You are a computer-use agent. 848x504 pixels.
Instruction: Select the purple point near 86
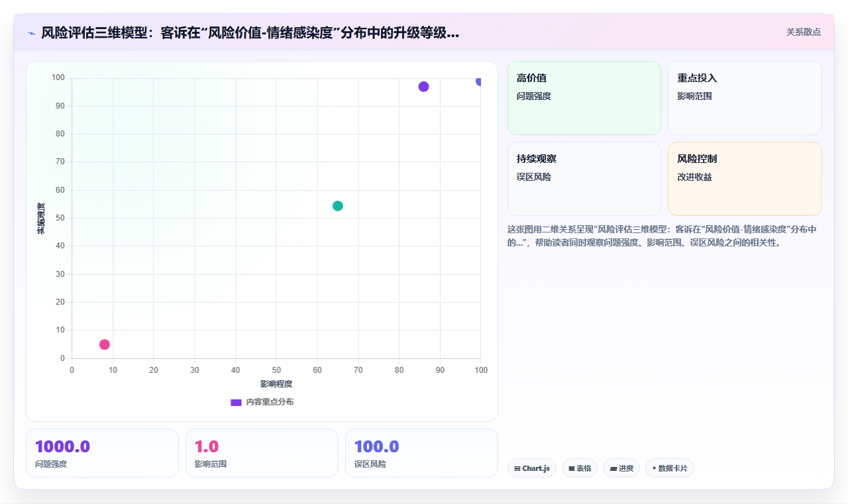(x=424, y=87)
